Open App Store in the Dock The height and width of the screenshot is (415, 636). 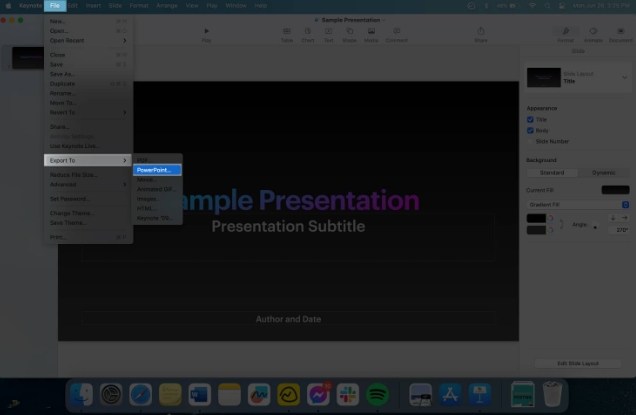click(450, 394)
